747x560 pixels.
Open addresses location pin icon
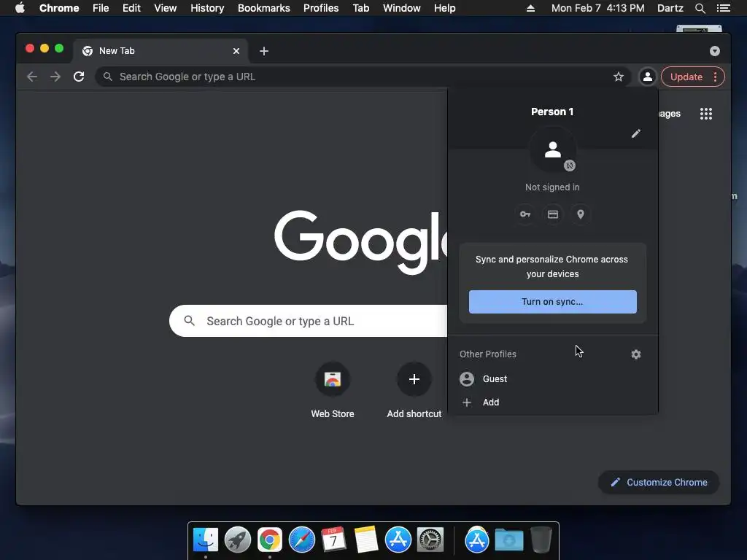(580, 214)
